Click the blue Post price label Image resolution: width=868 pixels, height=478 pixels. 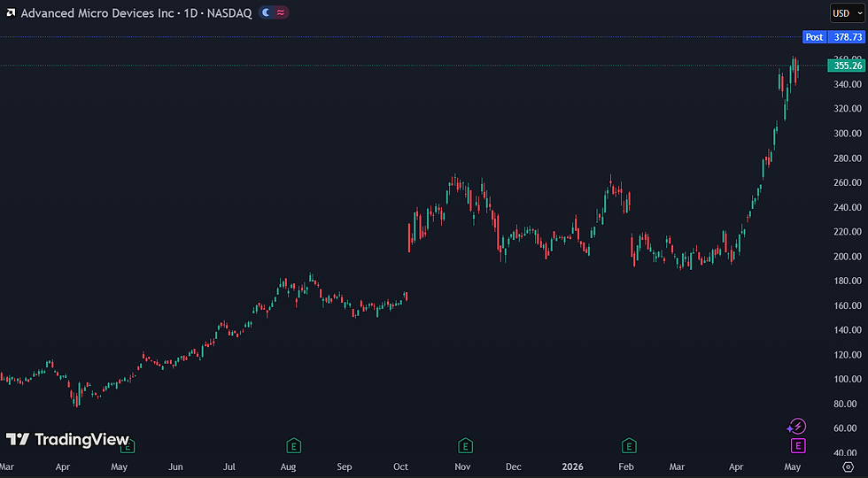[814, 37]
